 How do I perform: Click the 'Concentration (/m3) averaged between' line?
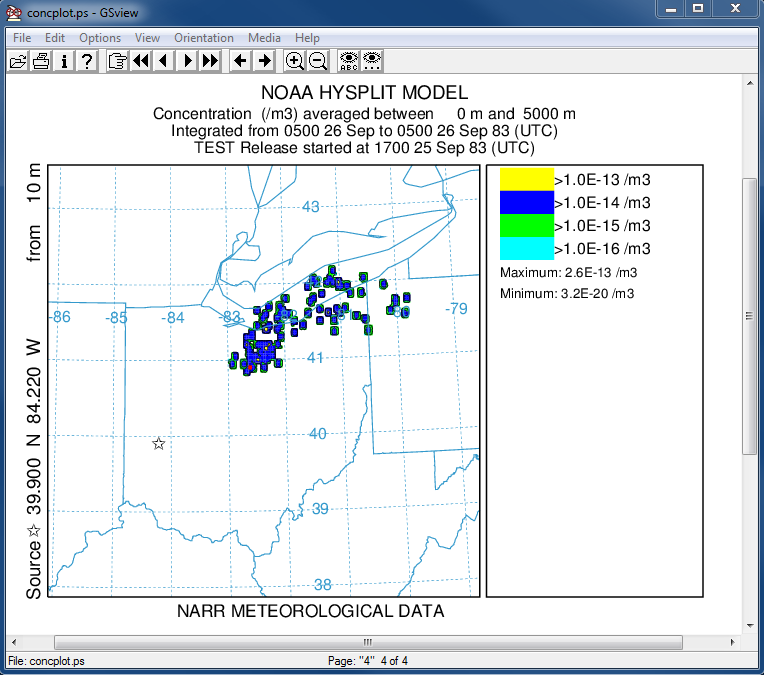pyautogui.click(x=364, y=114)
